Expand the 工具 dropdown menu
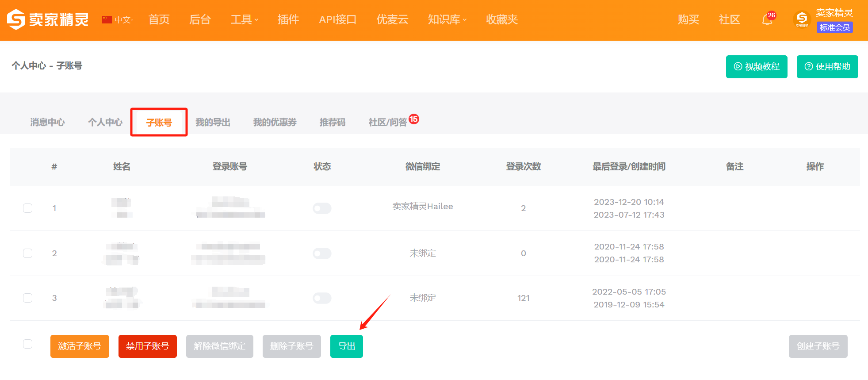868x380 pixels. (245, 19)
